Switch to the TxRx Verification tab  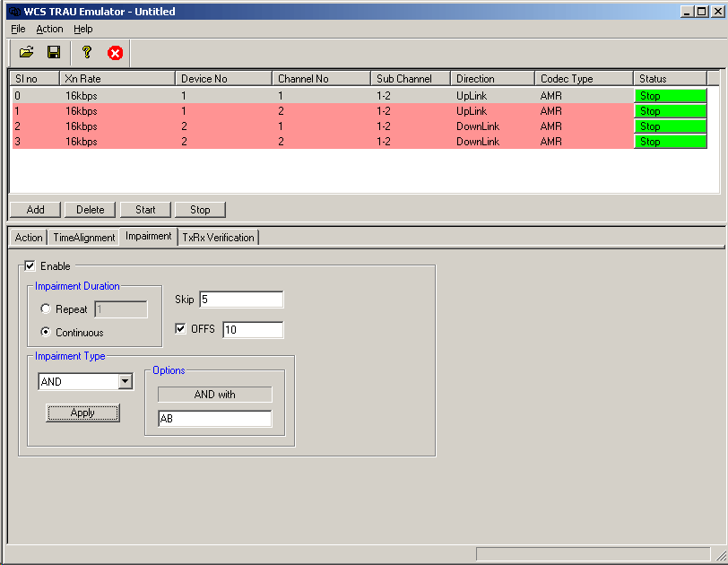tap(218, 238)
